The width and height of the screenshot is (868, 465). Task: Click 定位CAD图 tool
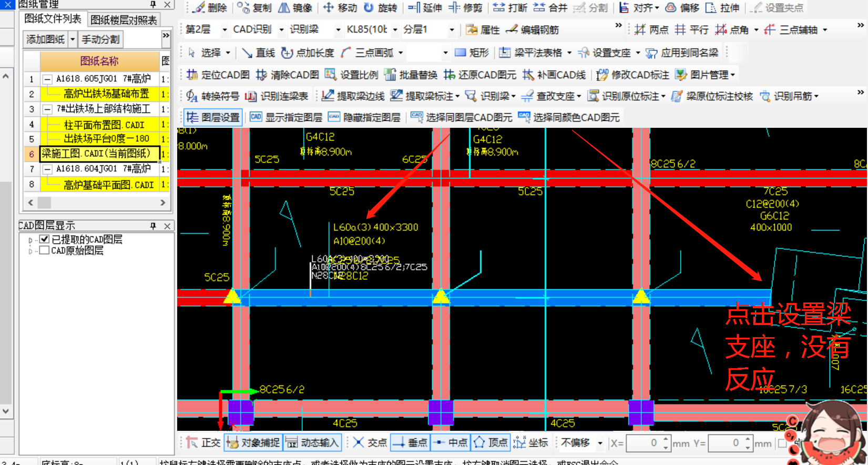coord(218,75)
